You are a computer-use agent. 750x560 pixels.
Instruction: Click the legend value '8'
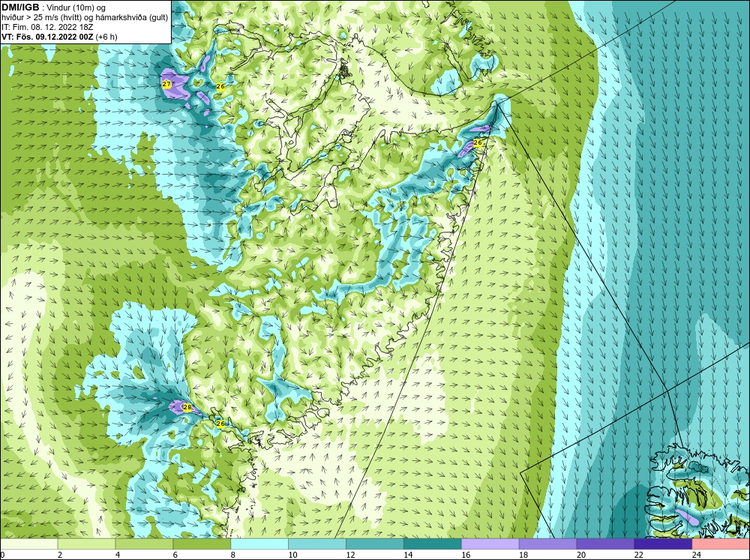point(234,555)
